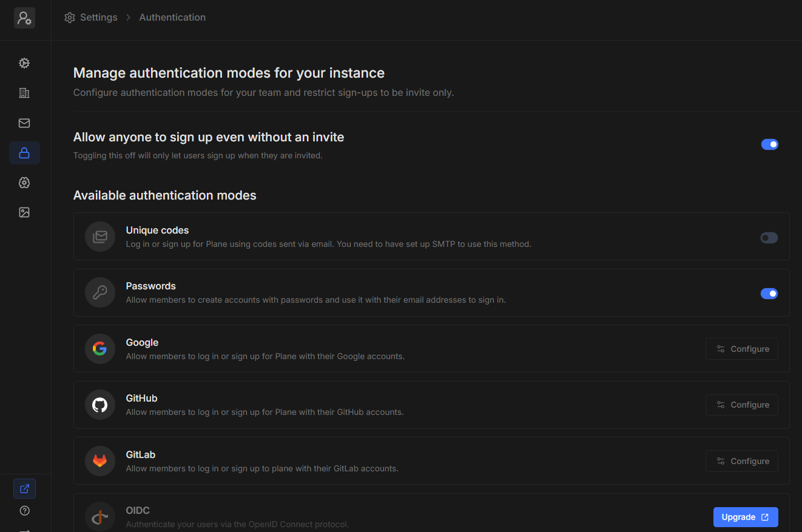The height and width of the screenshot is (532, 802).
Task: Open the help question mark icon
Action: (x=24, y=511)
